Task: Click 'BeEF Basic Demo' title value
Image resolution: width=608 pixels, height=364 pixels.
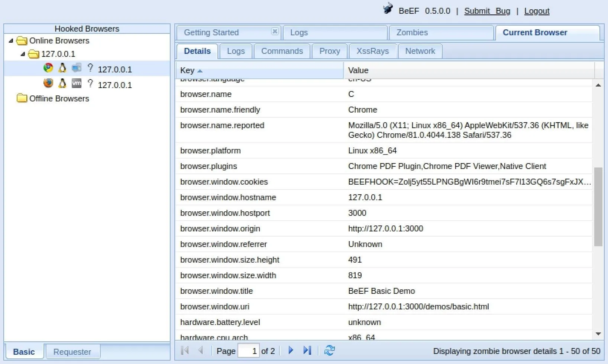Action: [381, 291]
